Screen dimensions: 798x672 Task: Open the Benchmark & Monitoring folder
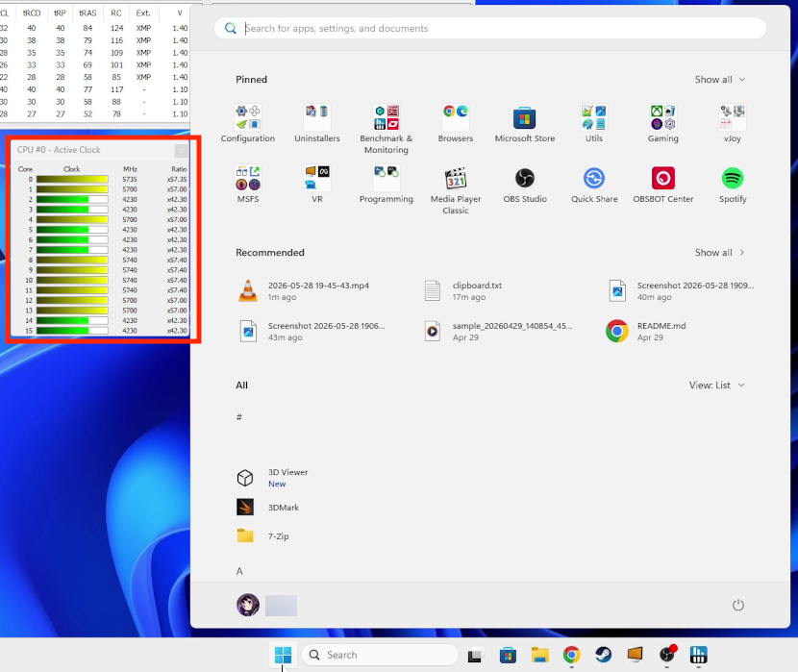click(x=387, y=129)
